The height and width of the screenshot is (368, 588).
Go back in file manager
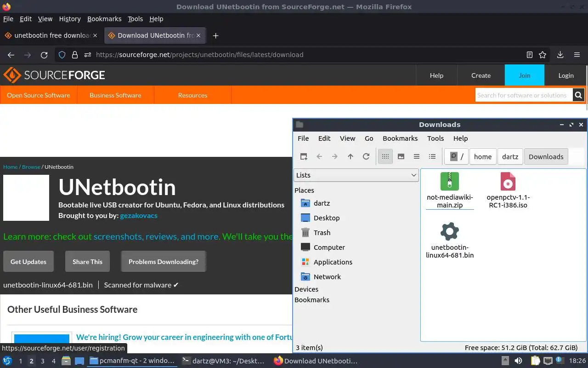[x=319, y=156]
